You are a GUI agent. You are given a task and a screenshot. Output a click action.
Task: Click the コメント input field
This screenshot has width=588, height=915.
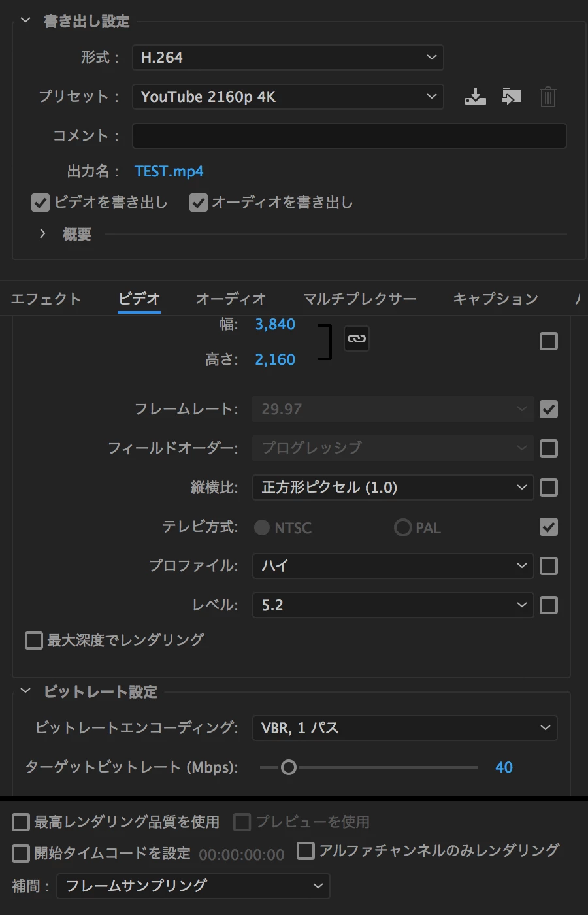350,136
